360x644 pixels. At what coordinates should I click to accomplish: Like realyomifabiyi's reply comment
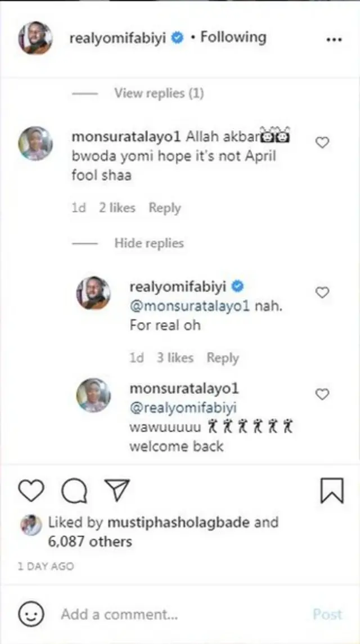[x=322, y=292]
